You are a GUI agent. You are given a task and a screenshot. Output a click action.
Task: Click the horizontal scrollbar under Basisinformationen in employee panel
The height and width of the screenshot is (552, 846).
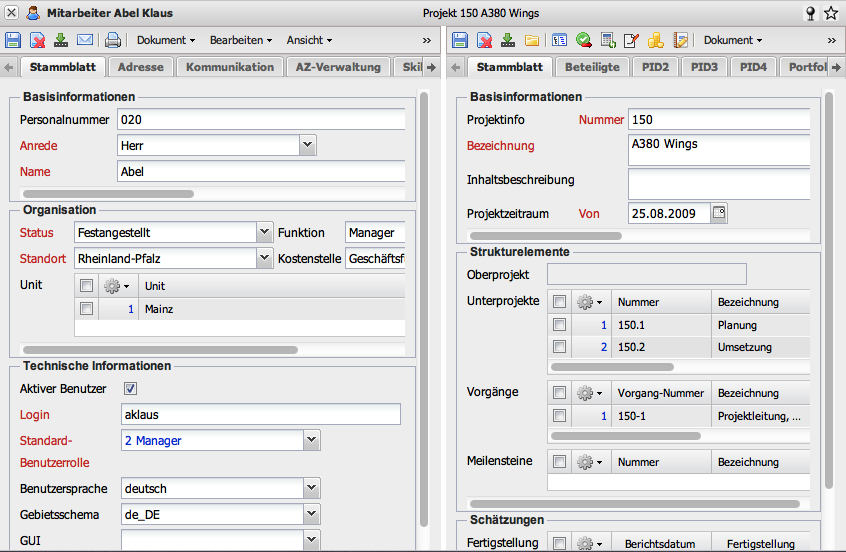[x=108, y=194]
